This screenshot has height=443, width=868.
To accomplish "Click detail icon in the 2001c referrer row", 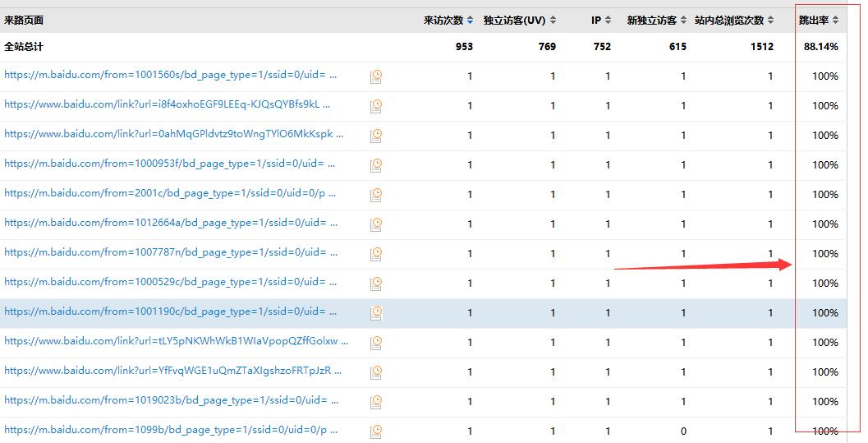I will point(376,195).
